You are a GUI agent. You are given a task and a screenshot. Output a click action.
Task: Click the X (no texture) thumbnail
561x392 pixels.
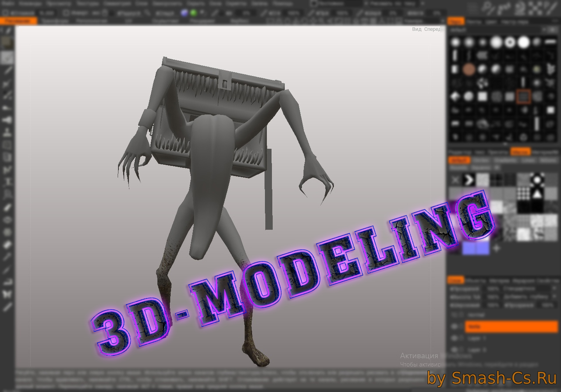[x=456, y=179]
